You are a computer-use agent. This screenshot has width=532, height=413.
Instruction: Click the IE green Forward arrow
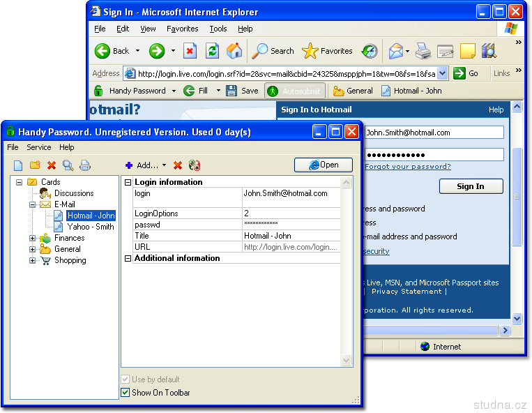pos(157,51)
